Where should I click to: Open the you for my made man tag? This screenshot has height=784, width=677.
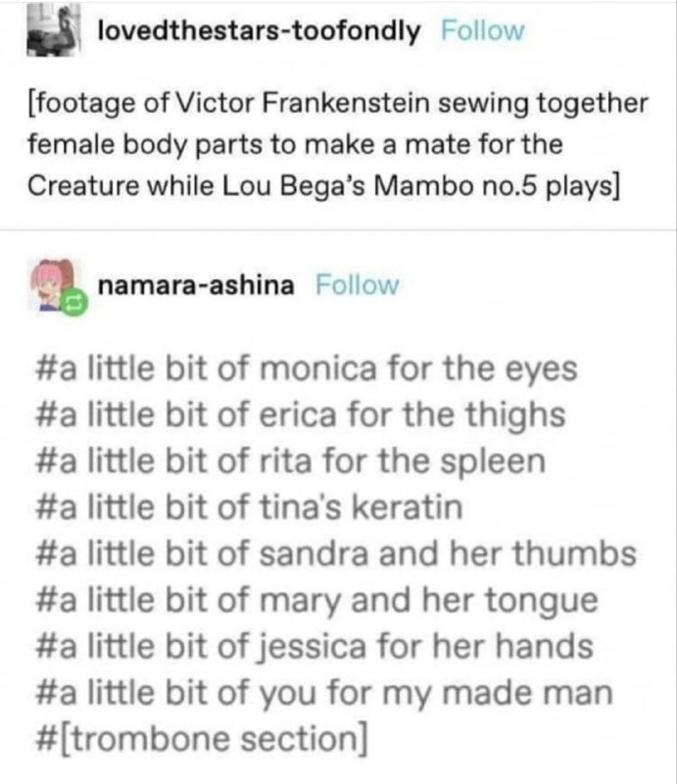(x=324, y=694)
